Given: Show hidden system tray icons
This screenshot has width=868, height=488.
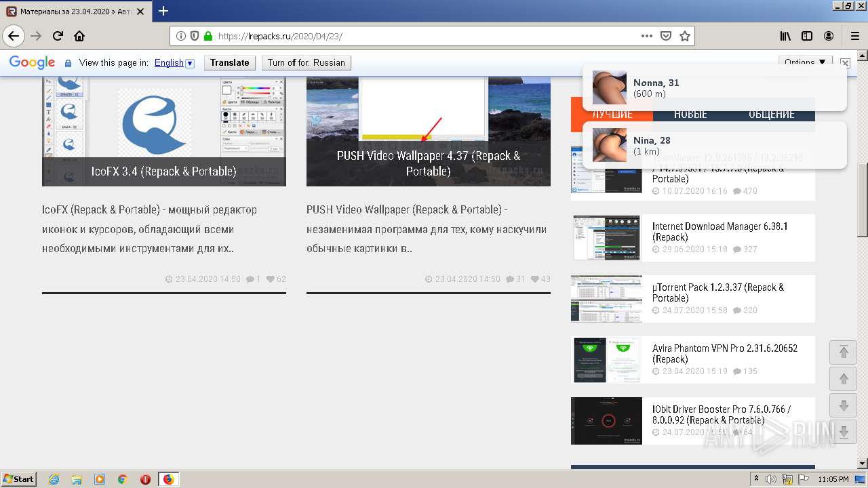Looking at the screenshot, I should click(756, 479).
